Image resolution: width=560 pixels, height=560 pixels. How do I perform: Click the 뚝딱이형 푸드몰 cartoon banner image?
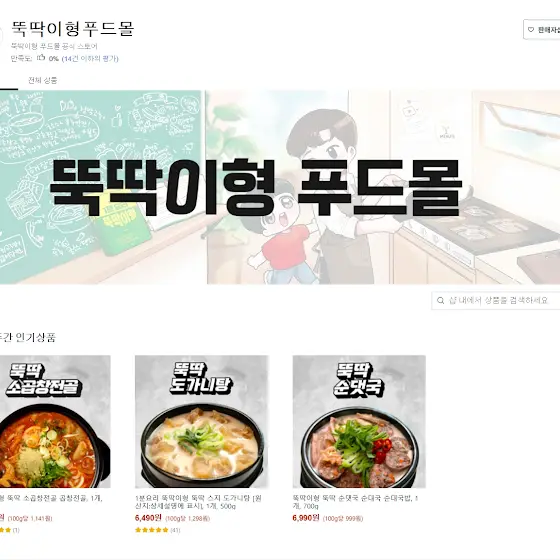280,187
